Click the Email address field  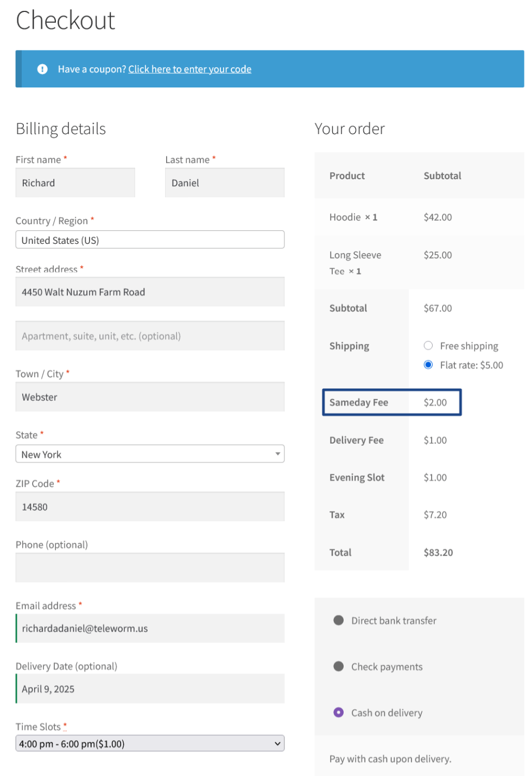pyautogui.click(x=150, y=628)
